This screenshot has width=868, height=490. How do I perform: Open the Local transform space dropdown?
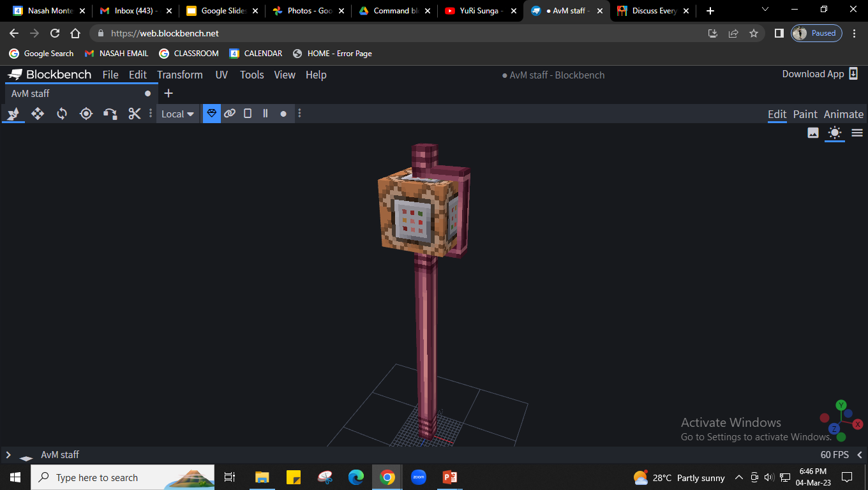coord(177,114)
